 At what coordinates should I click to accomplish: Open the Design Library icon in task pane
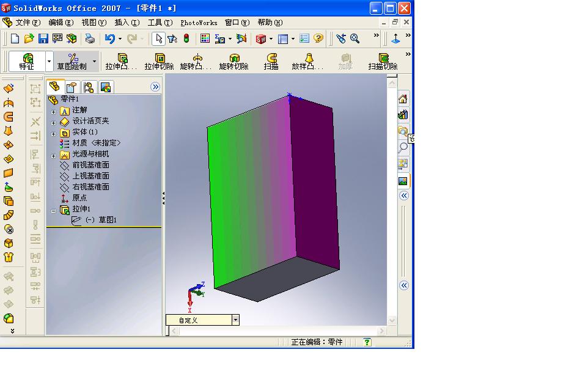tap(403, 115)
